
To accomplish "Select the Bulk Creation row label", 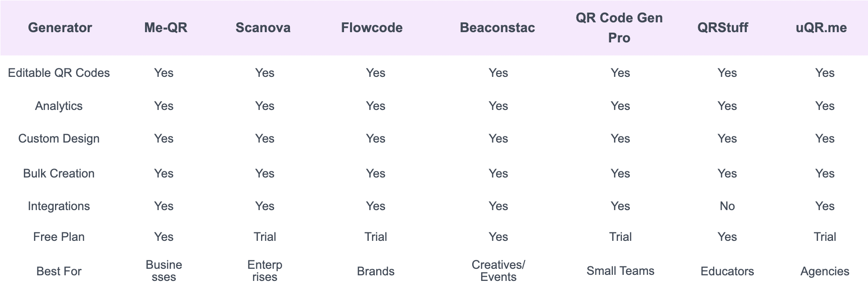I will 59,174.
